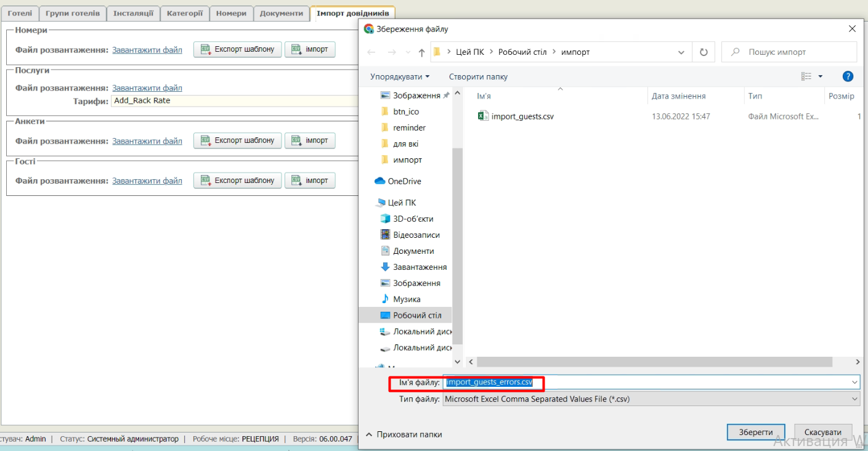This screenshot has width=868, height=451.
Task: Open the dialog help question mark icon
Action: pos(848,76)
